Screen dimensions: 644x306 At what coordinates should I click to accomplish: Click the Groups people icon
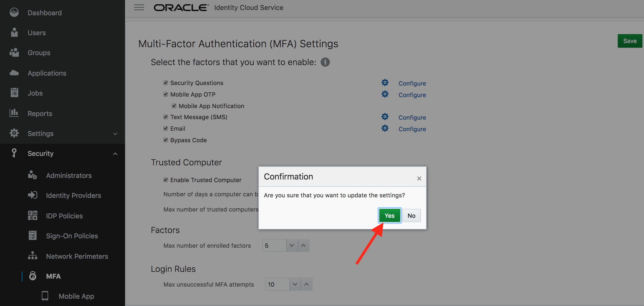[14, 52]
